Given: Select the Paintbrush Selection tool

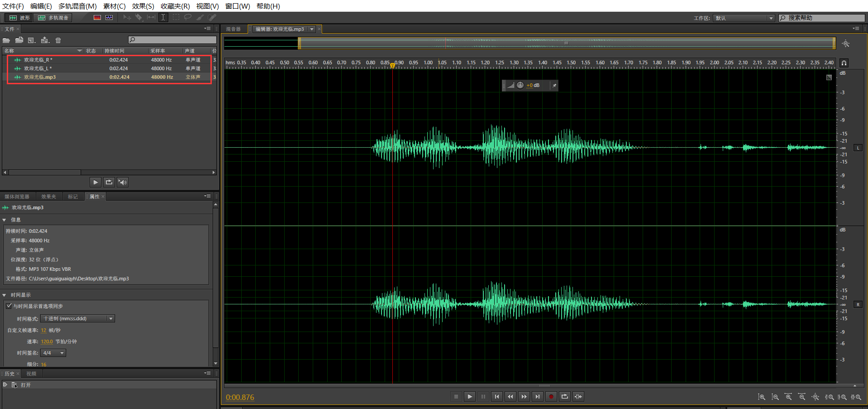Looking at the screenshot, I should (x=200, y=17).
